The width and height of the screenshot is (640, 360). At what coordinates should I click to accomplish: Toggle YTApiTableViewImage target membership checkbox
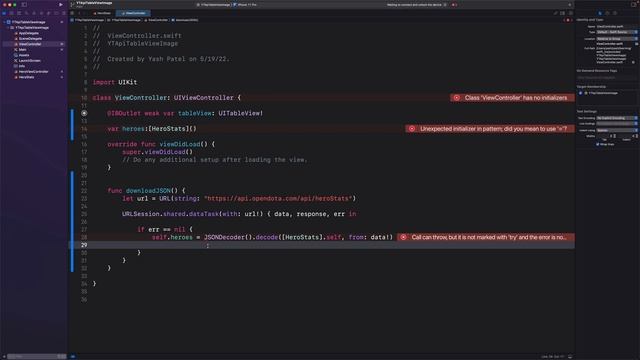click(x=580, y=93)
